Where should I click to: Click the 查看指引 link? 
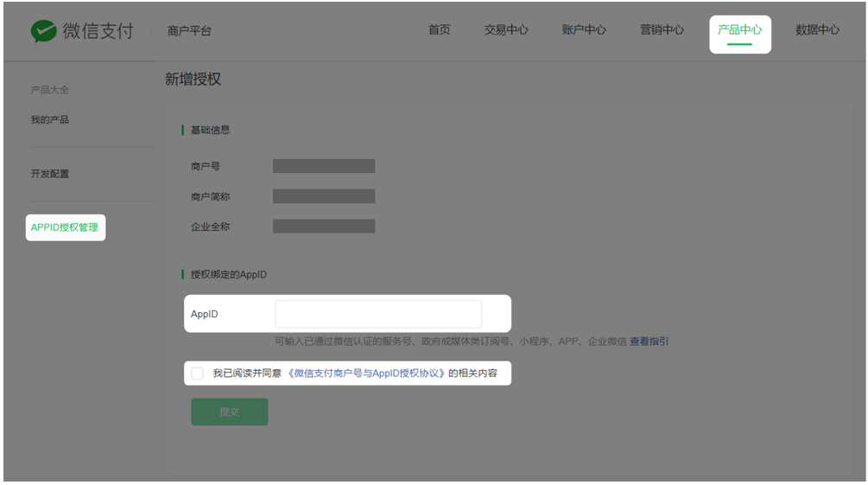point(649,341)
